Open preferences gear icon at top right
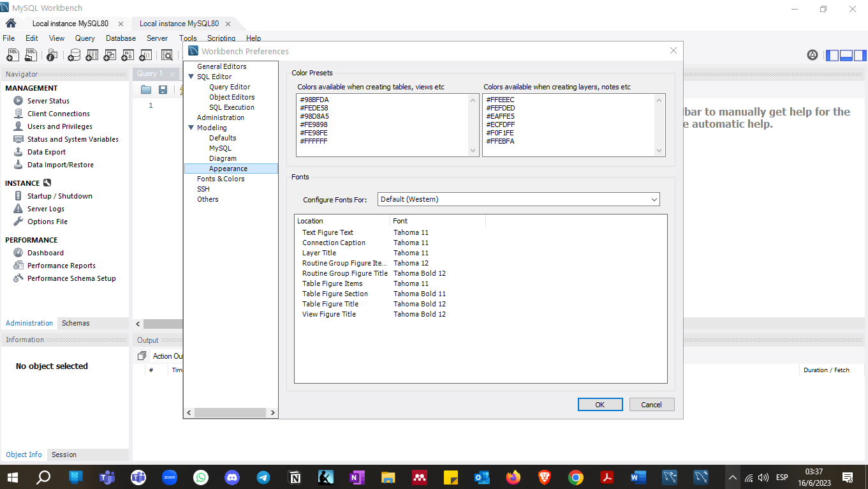 point(813,55)
